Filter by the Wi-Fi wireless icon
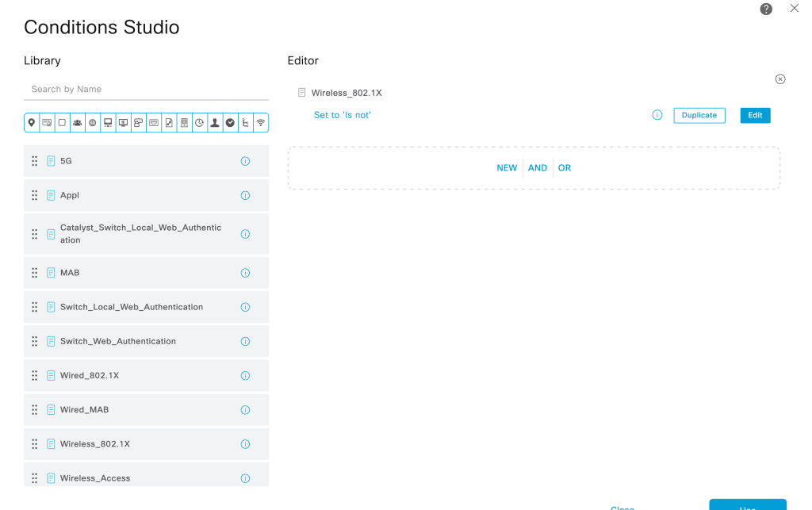The height and width of the screenshot is (510, 812). pyautogui.click(x=260, y=123)
